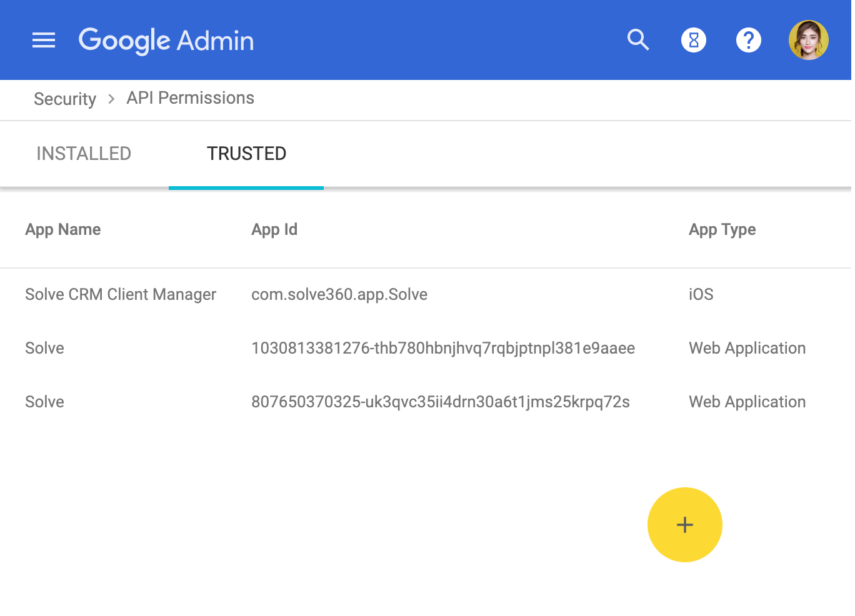Click the App Name column header

63,229
